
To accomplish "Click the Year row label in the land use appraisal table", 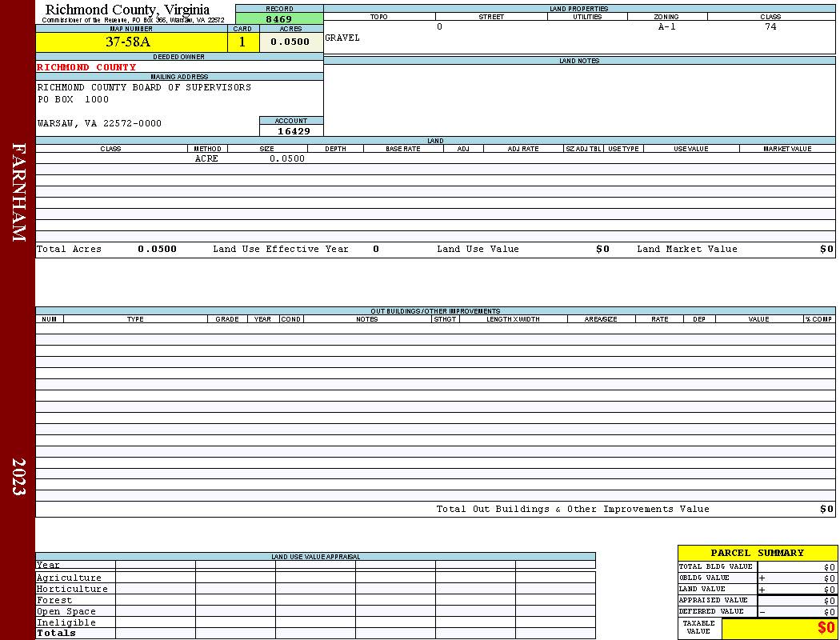I will tap(48, 565).
